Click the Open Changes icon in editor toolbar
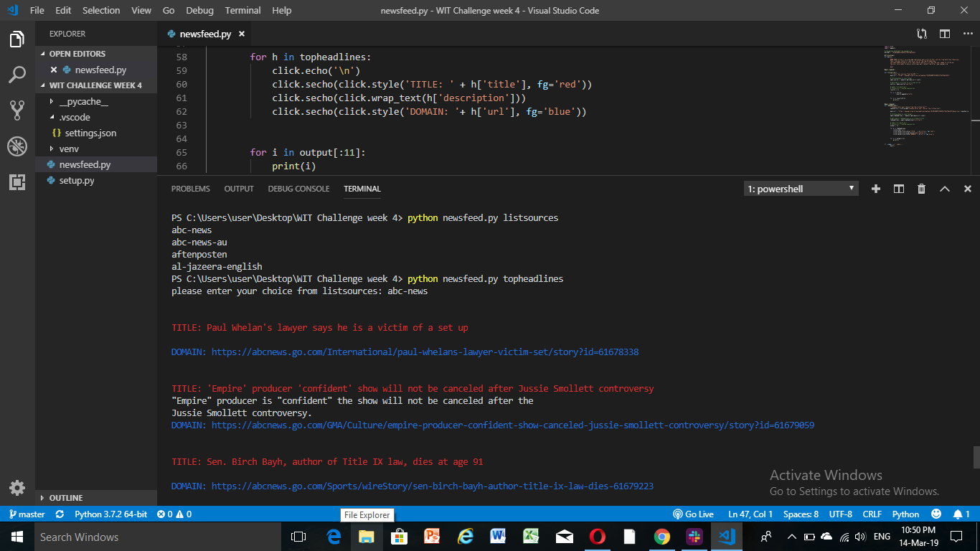Viewport: 980px width, 551px height. tap(922, 34)
